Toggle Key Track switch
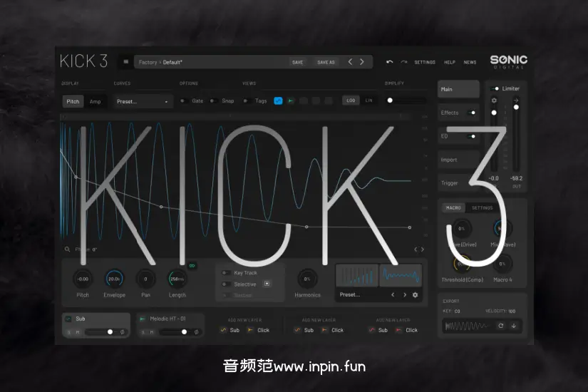588x392 pixels. 225,273
